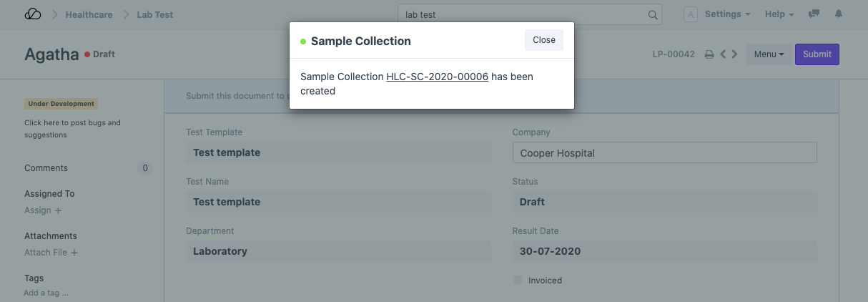Toggle the Invoiced checkbox
This screenshot has width=868, height=302.
point(518,280)
